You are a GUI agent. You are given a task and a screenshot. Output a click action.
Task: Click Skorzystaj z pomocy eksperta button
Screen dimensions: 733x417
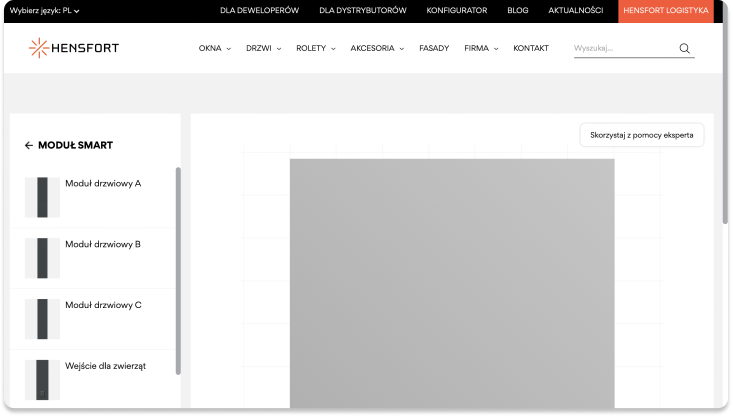tap(641, 135)
